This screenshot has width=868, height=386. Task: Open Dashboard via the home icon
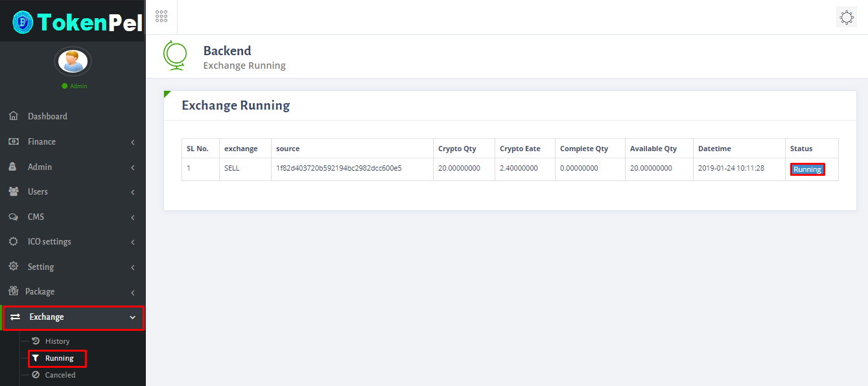[x=14, y=116]
